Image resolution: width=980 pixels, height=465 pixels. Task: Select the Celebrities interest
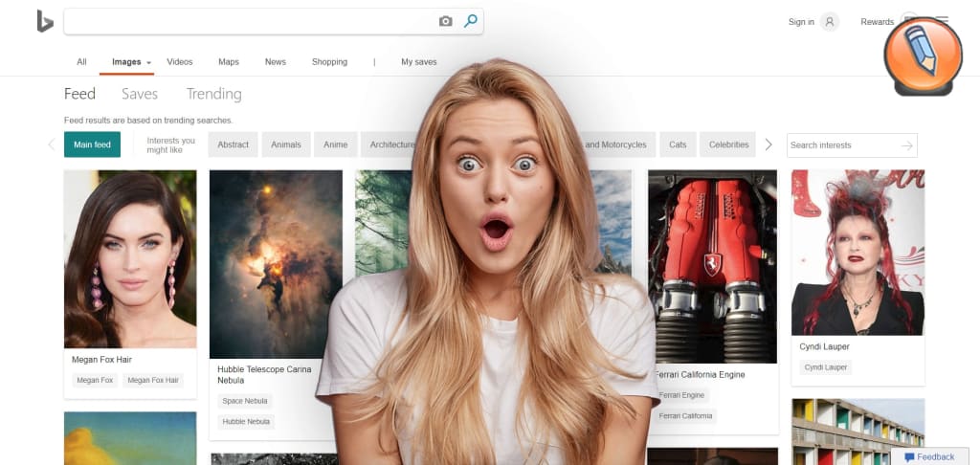(x=728, y=144)
